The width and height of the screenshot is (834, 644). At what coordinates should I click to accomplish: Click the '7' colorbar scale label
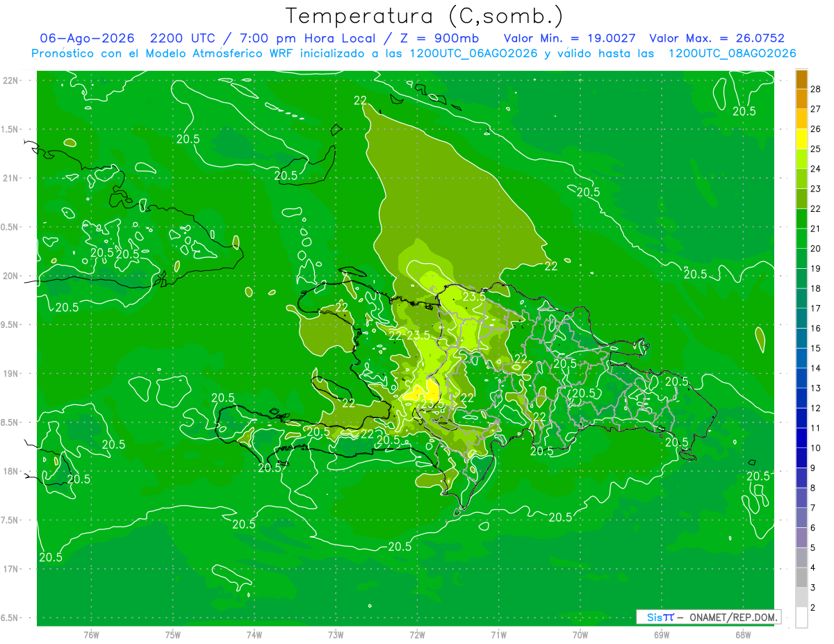(x=814, y=508)
